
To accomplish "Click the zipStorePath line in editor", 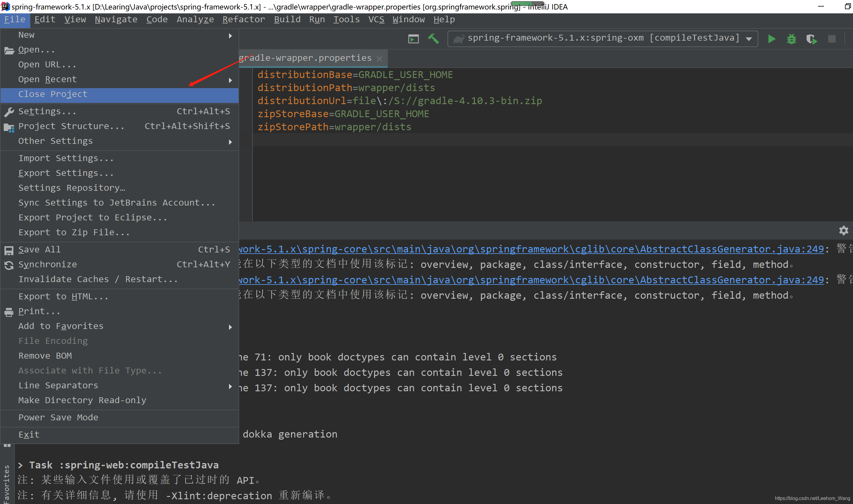I will [334, 127].
